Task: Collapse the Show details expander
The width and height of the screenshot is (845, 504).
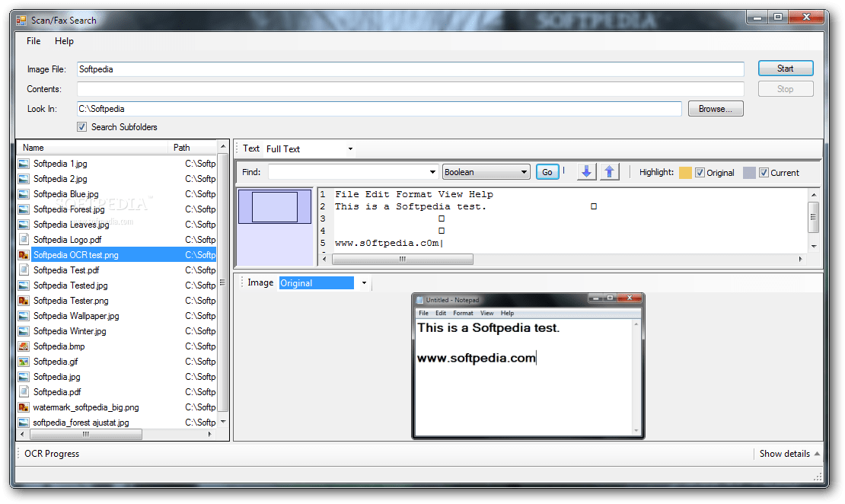Action: pos(789,454)
